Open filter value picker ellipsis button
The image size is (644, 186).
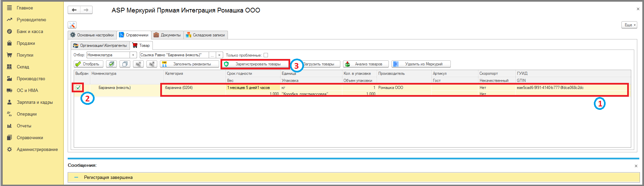212,55
